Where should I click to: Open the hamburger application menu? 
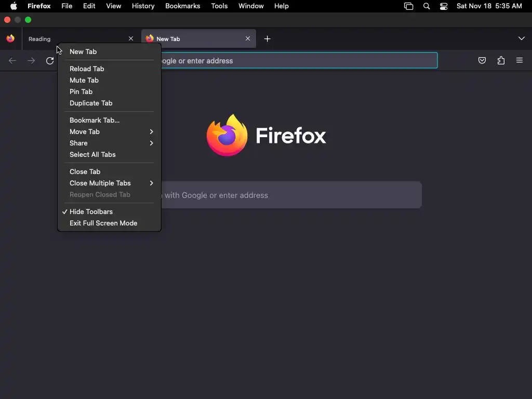coord(520,60)
